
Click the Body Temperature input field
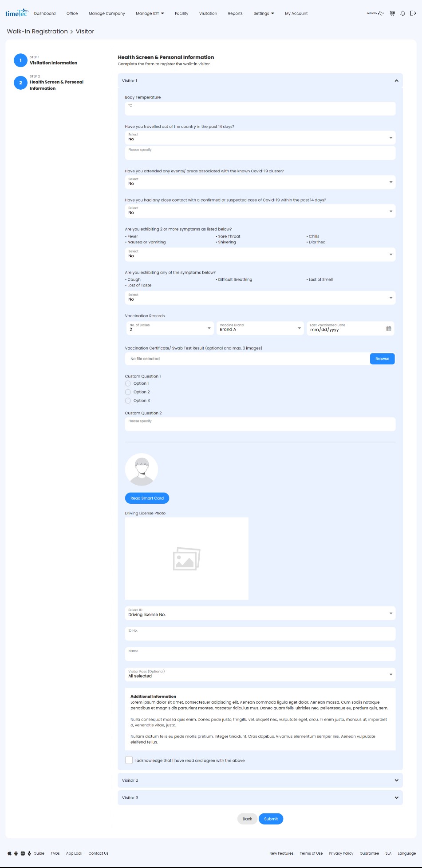coord(260,109)
